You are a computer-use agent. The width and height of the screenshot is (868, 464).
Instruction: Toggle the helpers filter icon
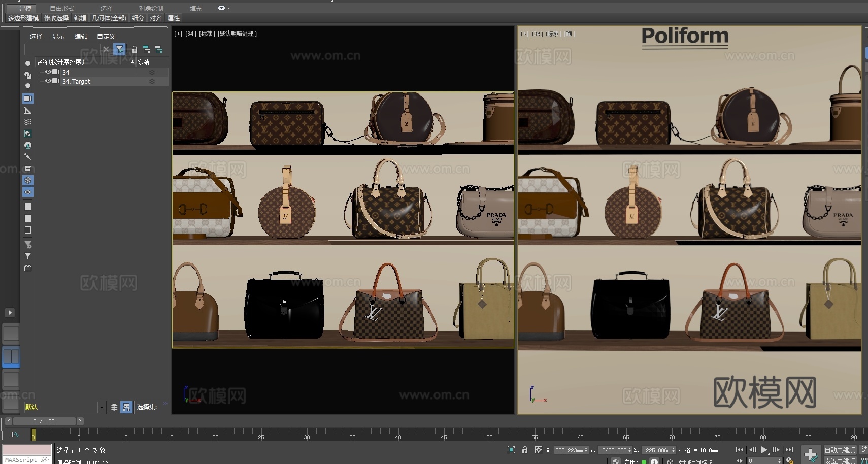(x=28, y=110)
